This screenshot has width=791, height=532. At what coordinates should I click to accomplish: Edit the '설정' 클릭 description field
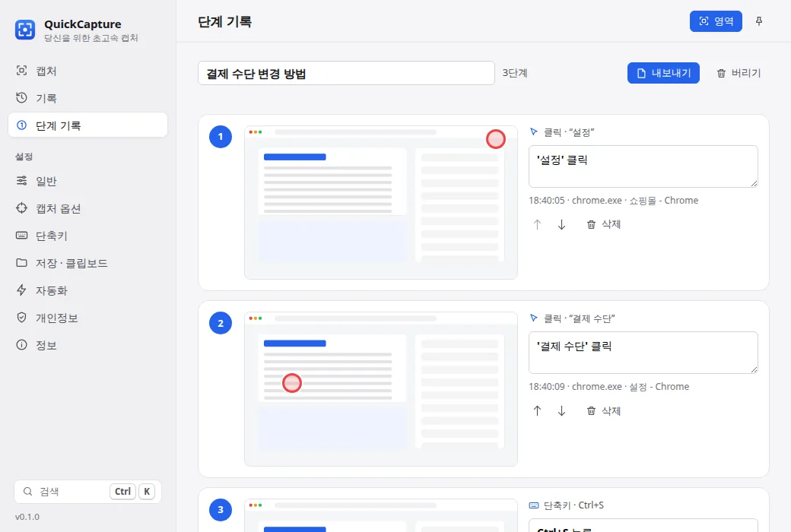click(643, 166)
